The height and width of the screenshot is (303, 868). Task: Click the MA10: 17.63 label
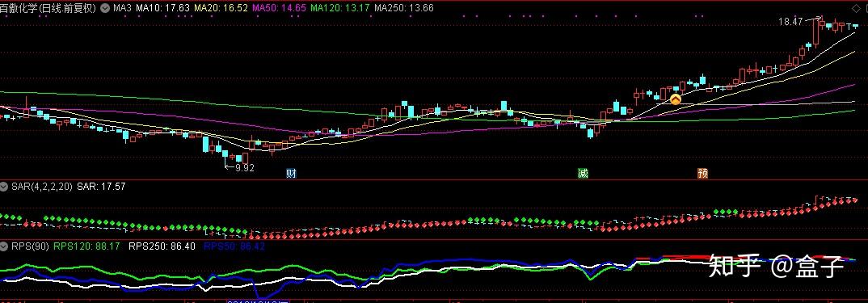(x=162, y=8)
